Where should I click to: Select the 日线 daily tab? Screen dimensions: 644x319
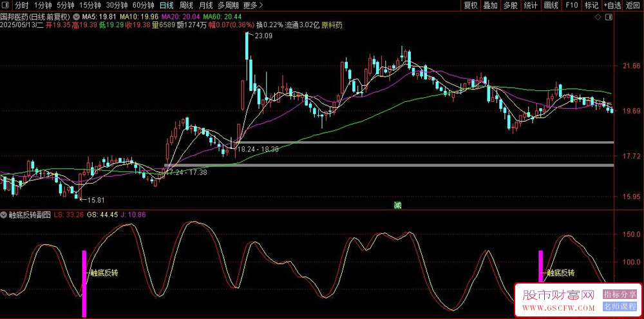[x=166, y=5]
